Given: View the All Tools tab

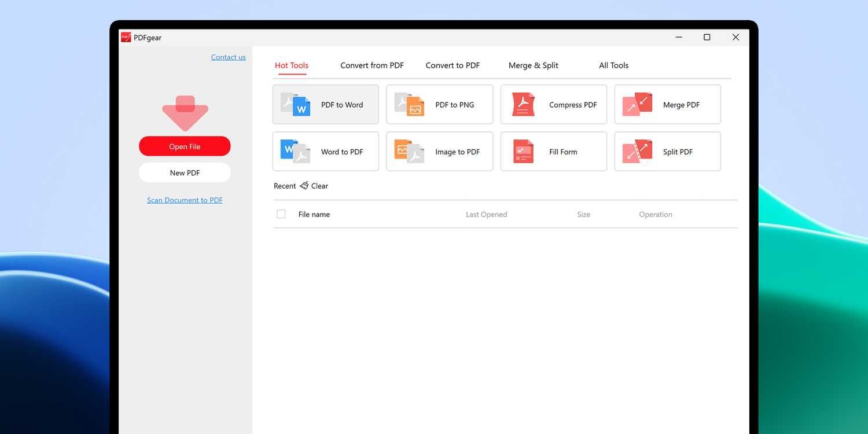Looking at the screenshot, I should (x=613, y=65).
